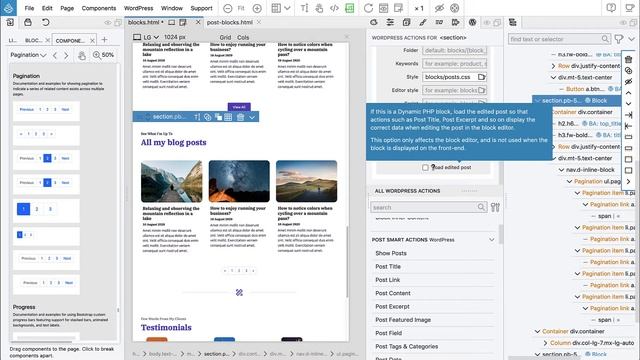Viewport: 640px width, 360px height.
Task: Zoom out with the minus icon
Action: [228, 8]
